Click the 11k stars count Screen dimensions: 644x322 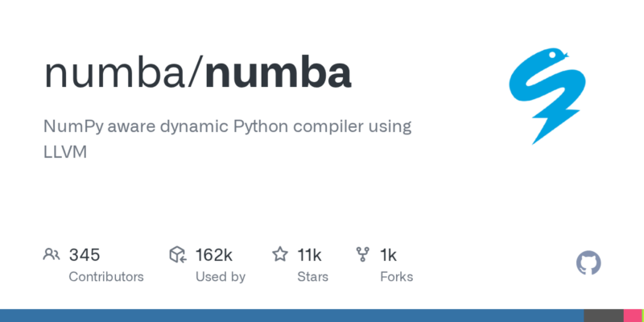click(x=309, y=255)
